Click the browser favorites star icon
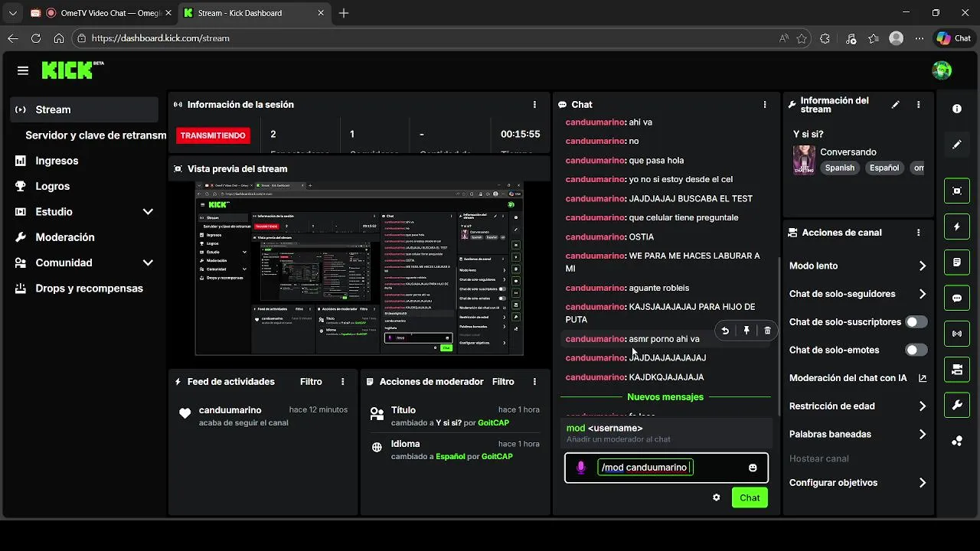The width and height of the screenshot is (980, 551). (x=802, y=38)
